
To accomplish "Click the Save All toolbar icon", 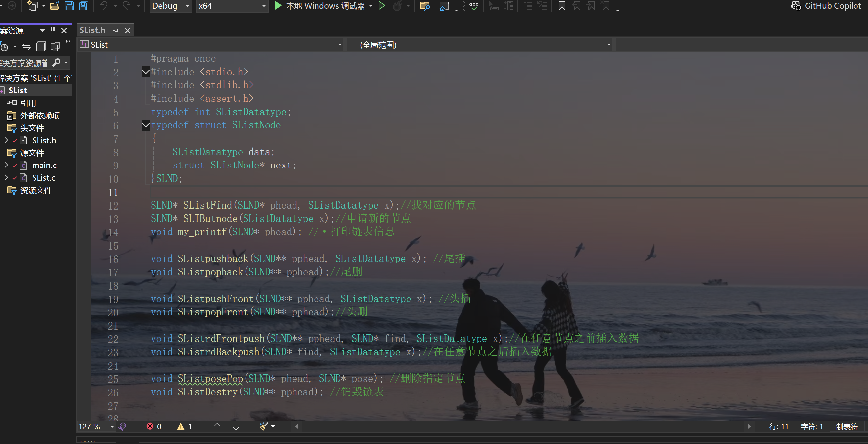I will pos(83,6).
